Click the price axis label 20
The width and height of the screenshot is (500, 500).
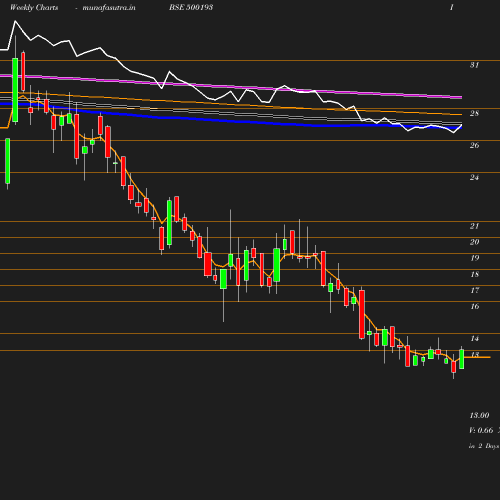(474, 242)
